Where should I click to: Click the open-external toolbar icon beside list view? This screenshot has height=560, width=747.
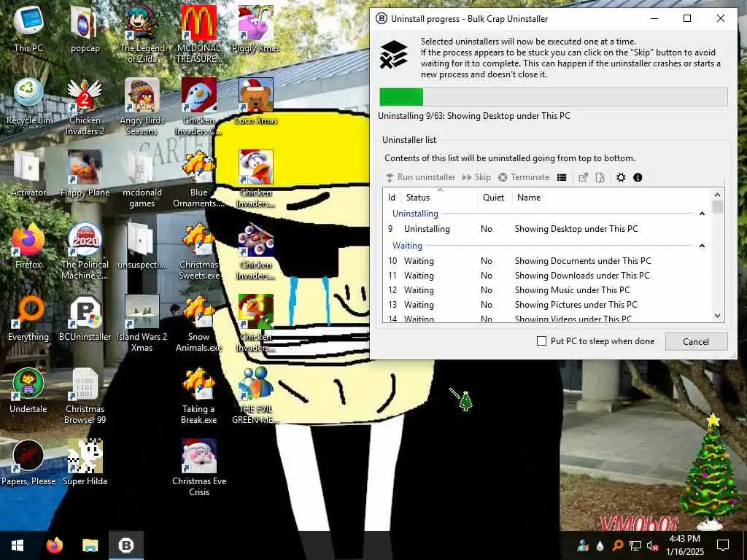(583, 178)
